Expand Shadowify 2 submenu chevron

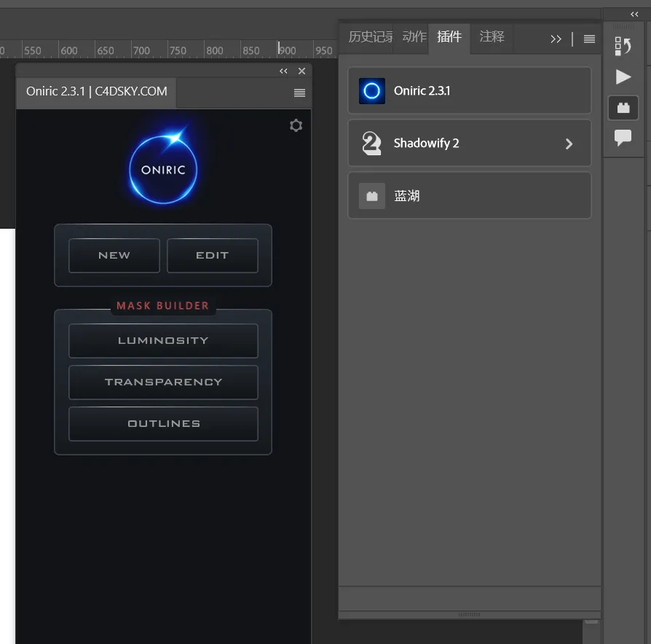[569, 144]
